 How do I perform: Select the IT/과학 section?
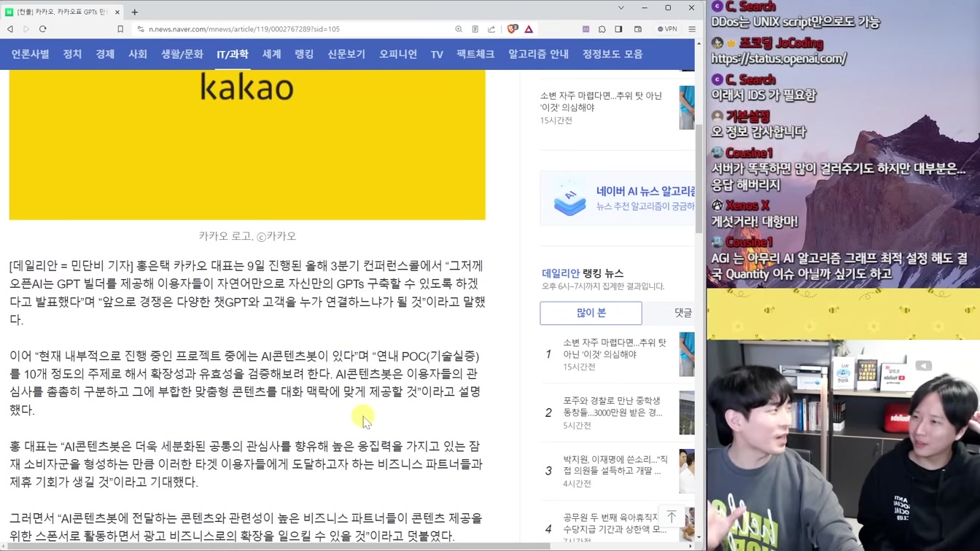(x=233, y=55)
